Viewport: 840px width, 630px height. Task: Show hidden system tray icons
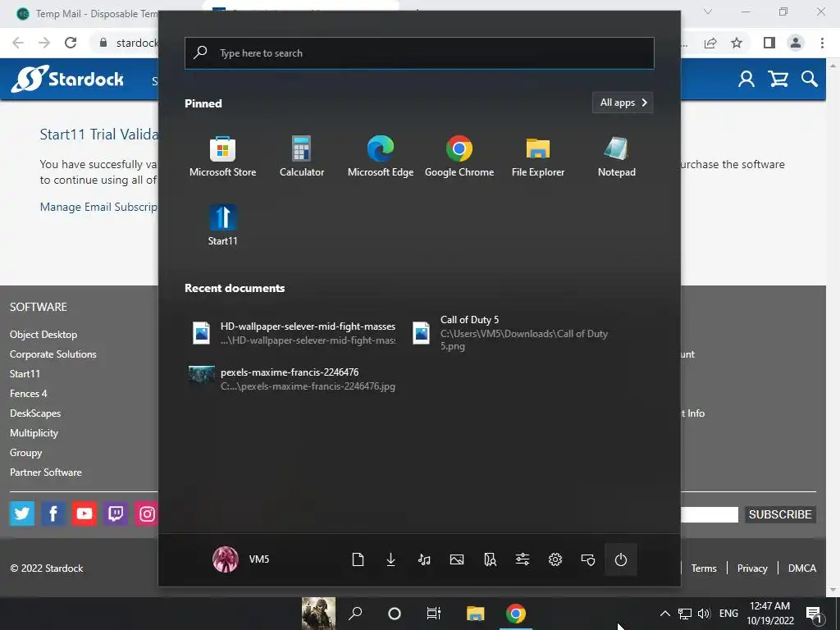664,614
